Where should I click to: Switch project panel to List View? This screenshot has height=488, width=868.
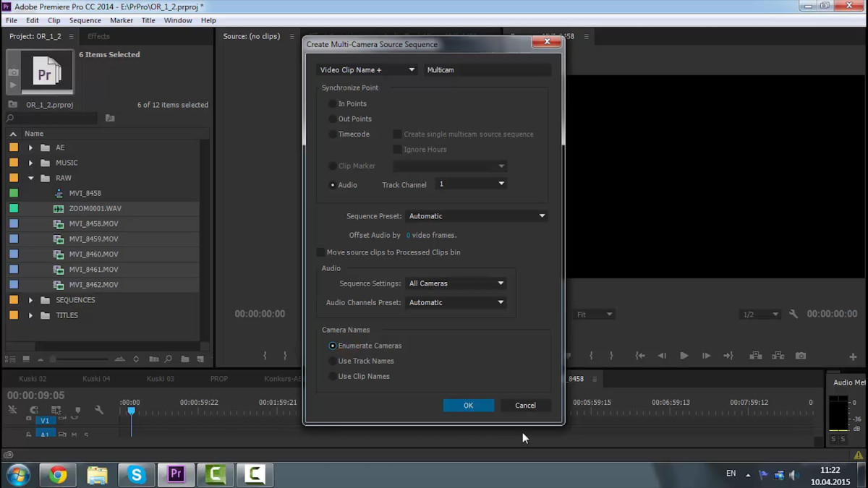[10, 359]
